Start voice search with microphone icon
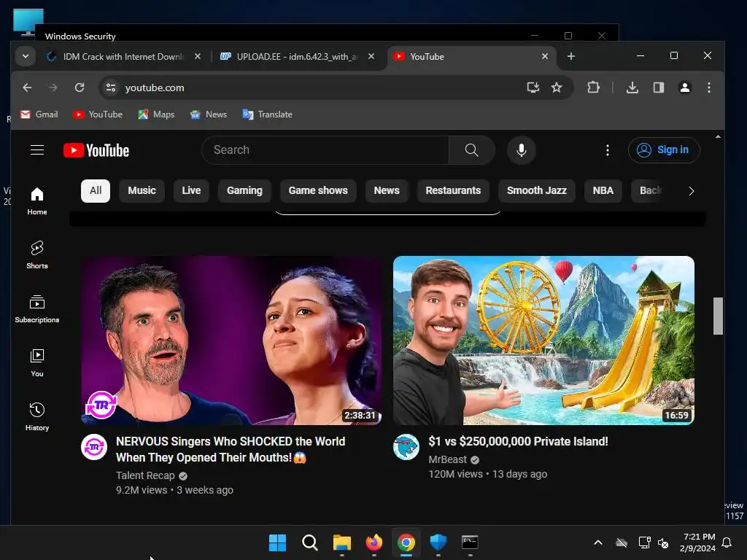Image resolution: width=747 pixels, height=560 pixels. pyautogui.click(x=521, y=150)
